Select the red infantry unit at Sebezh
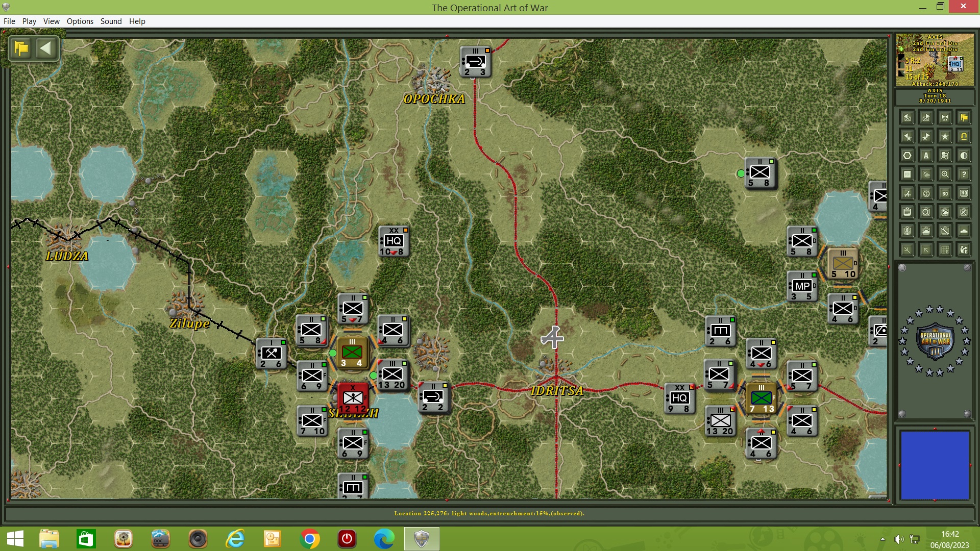 (x=353, y=398)
